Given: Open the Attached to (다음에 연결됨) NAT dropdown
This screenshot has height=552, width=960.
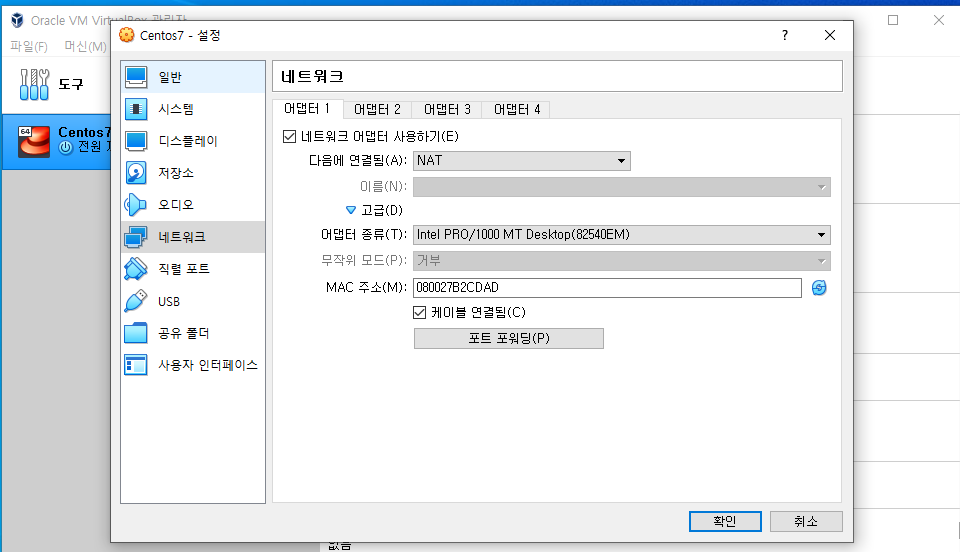Looking at the screenshot, I should point(522,161).
